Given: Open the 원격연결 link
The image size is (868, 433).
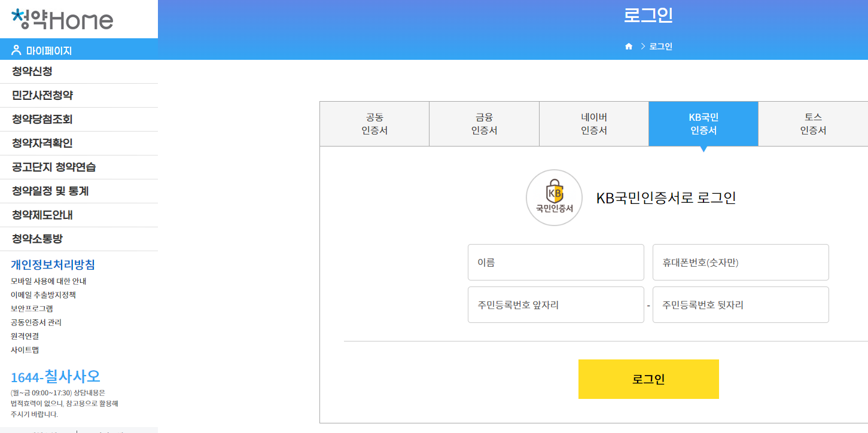Looking at the screenshot, I should click(25, 336).
